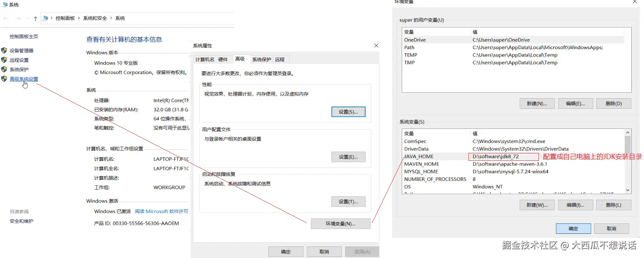
Task: Click 控制面板 in the breadcrumb
Action: pos(65,18)
